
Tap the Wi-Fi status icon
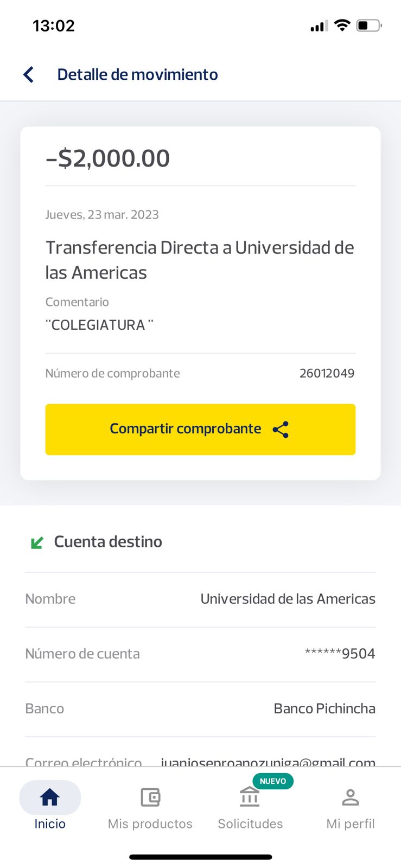(x=342, y=25)
